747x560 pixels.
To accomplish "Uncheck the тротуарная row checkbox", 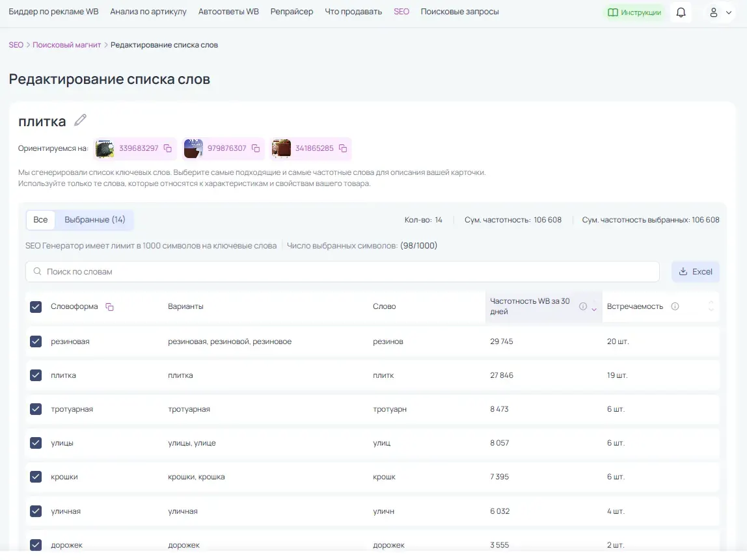I will (x=36, y=409).
